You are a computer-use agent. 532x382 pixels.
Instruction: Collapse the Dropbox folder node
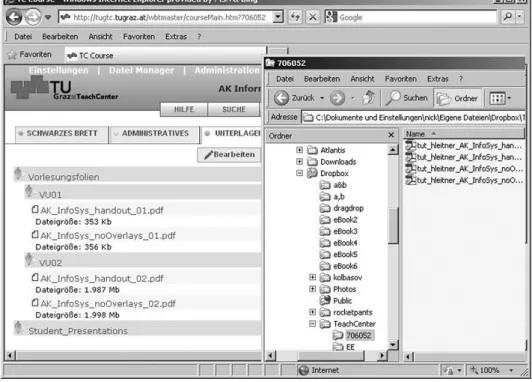tap(299, 173)
